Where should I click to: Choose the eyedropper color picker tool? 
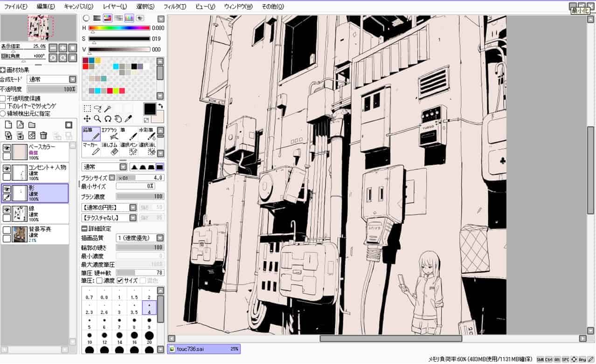tap(128, 119)
